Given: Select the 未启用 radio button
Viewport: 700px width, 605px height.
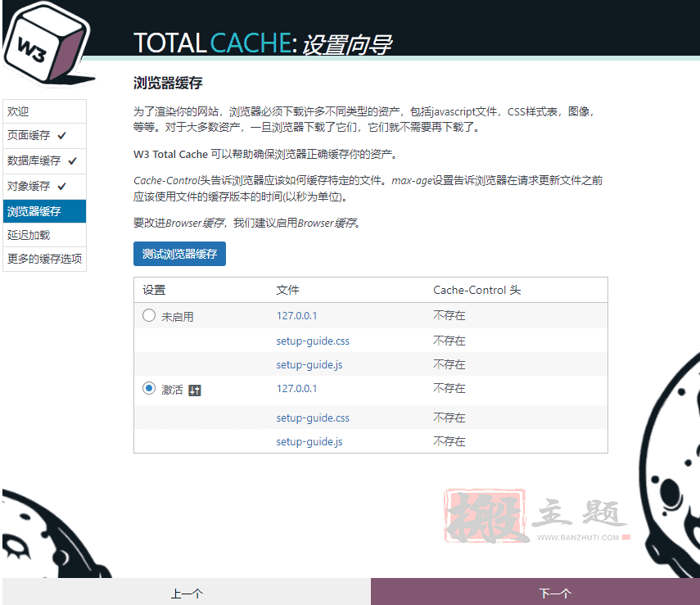Looking at the screenshot, I should tap(149, 316).
